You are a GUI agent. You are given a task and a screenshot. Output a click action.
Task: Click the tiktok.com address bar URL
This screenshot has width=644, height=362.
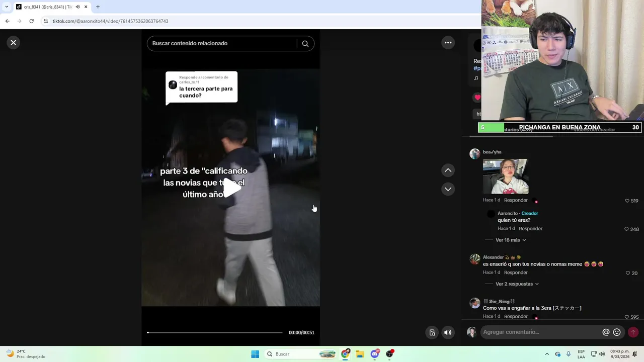110,21
